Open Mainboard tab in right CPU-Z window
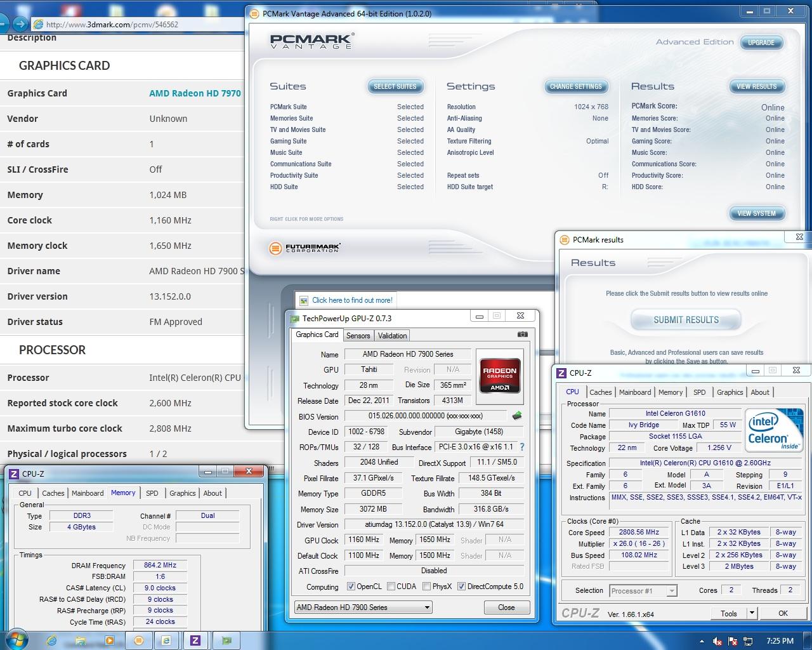The width and height of the screenshot is (812, 650). tap(635, 392)
